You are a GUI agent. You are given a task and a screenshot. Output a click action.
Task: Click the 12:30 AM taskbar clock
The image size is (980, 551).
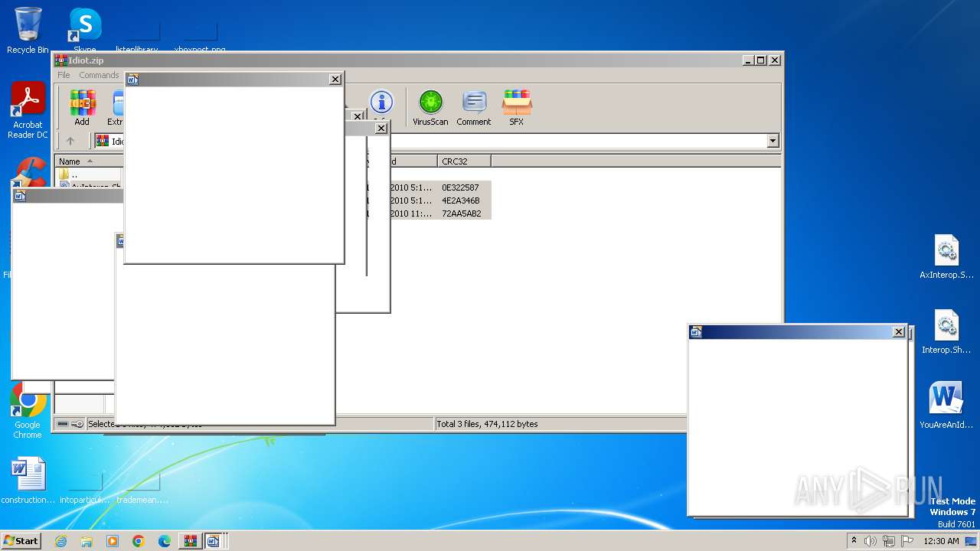pyautogui.click(x=941, y=541)
